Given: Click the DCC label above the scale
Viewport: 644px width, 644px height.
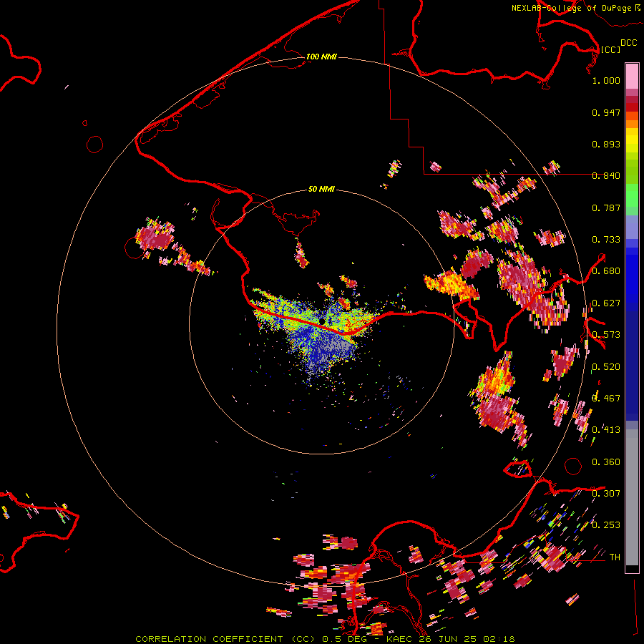Looking at the screenshot, I should (628, 43).
